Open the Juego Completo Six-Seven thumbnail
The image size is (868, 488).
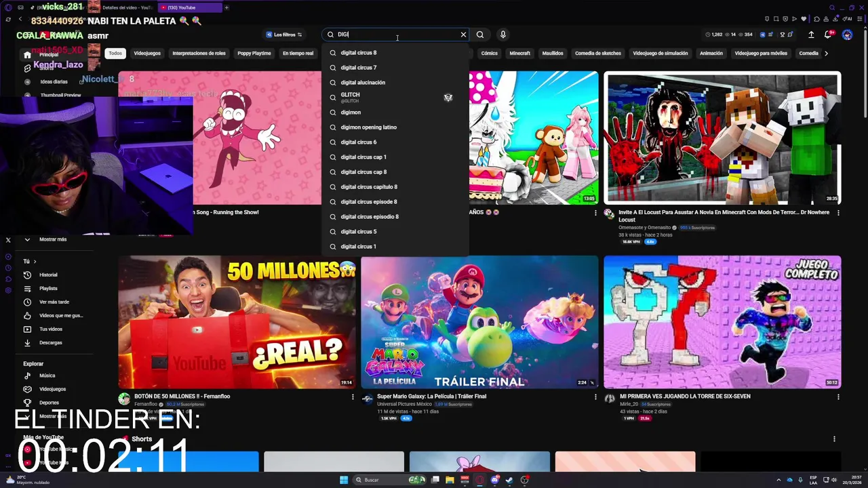click(x=722, y=322)
